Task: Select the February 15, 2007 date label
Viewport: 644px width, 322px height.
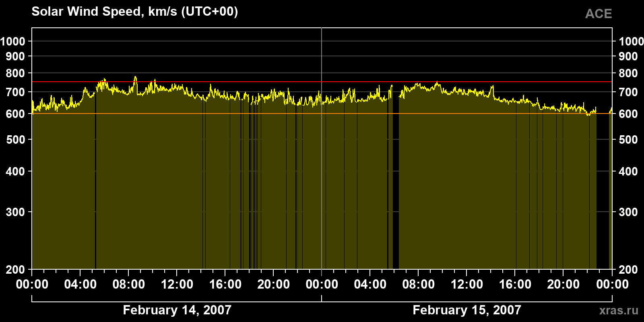Action: (x=467, y=310)
